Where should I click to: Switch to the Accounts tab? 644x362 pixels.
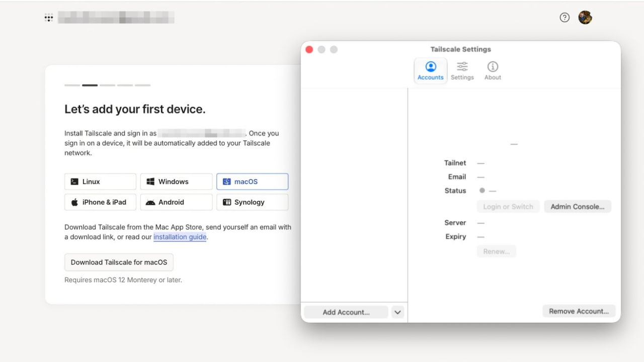tap(431, 71)
